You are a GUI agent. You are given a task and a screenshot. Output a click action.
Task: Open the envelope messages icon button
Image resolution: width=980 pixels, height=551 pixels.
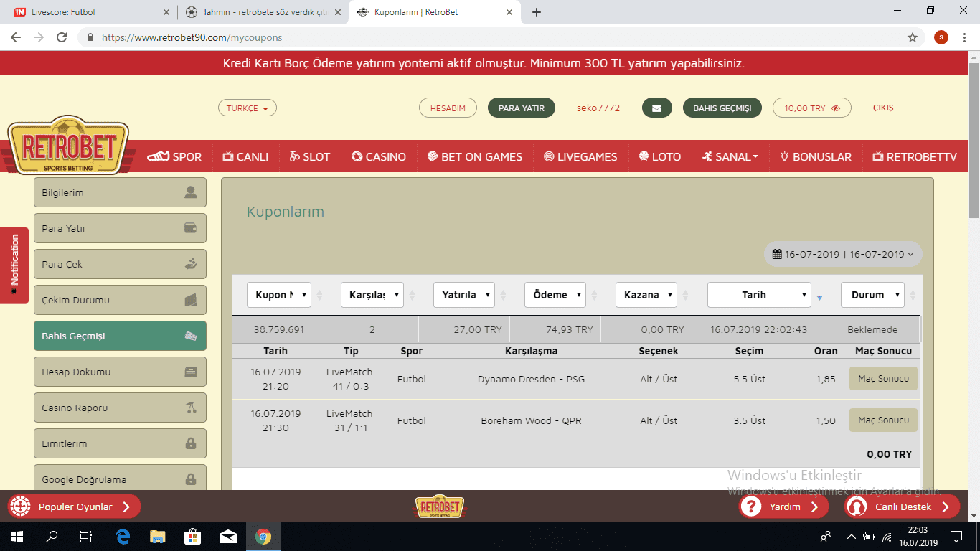(656, 108)
